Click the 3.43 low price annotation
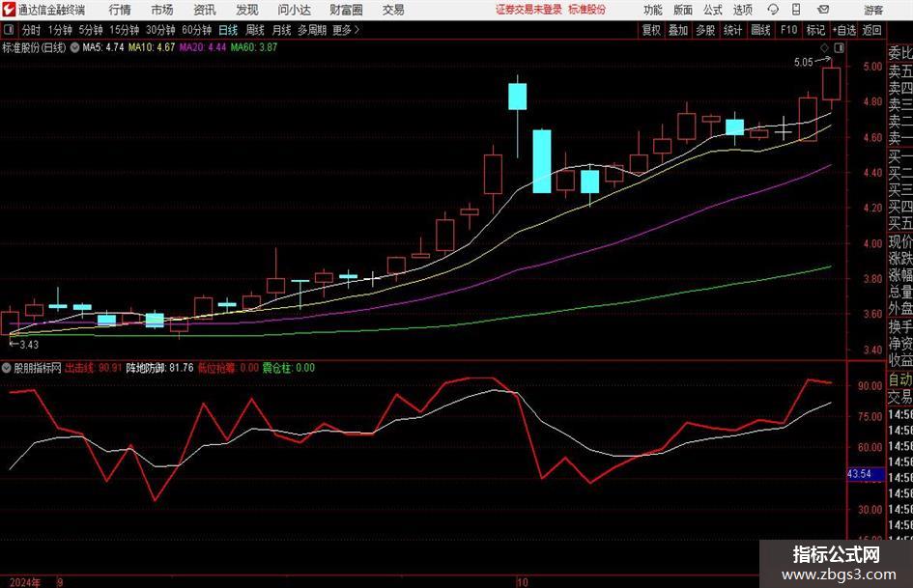Image resolution: width=913 pixels, height=588 pixels. click(x=29, y=345)
